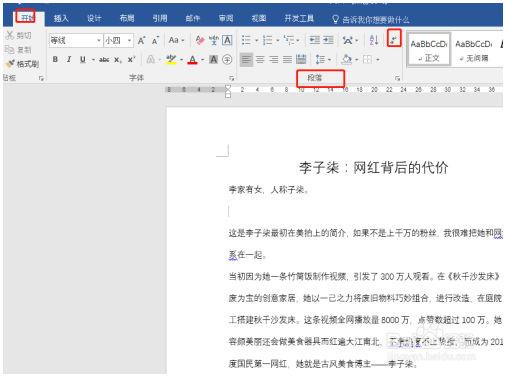506x377 pixels.
Task: Switch to the 开始 tab
Action: point(27,18)
